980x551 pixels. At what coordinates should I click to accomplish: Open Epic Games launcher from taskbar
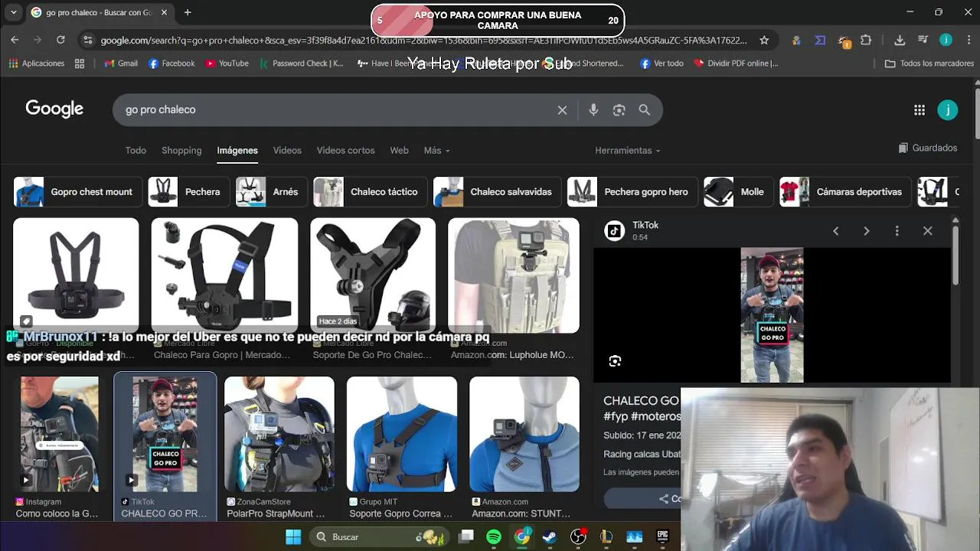pyautogui.click(x=662, y=537)
